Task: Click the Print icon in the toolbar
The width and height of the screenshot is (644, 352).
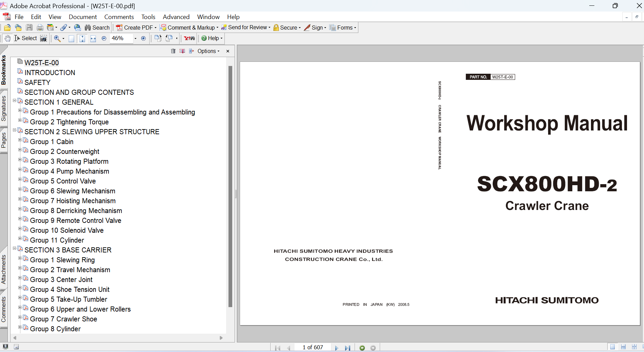Action: click(40, 28)
